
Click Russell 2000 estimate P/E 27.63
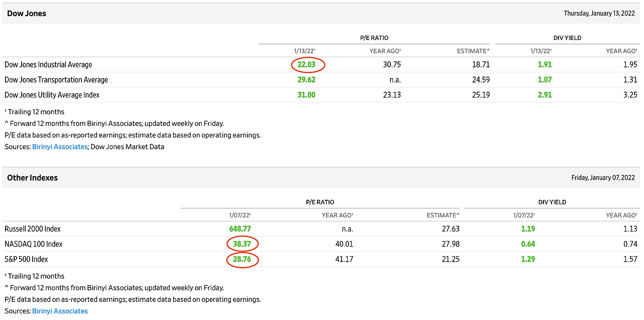(x=450, y=228)
